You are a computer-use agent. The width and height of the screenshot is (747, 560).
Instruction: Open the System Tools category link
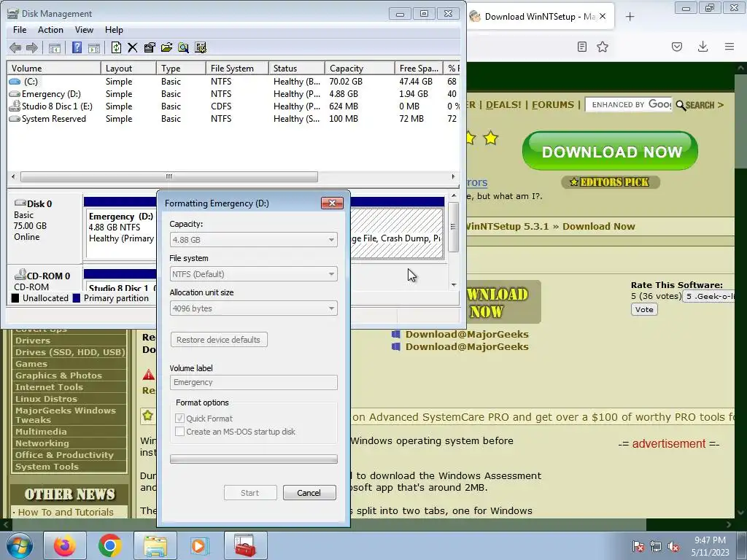click(47, 467)
